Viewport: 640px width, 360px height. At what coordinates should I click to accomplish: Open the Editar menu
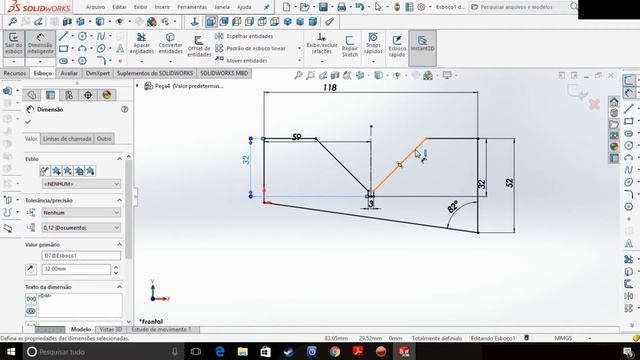[x=119, y=7]
